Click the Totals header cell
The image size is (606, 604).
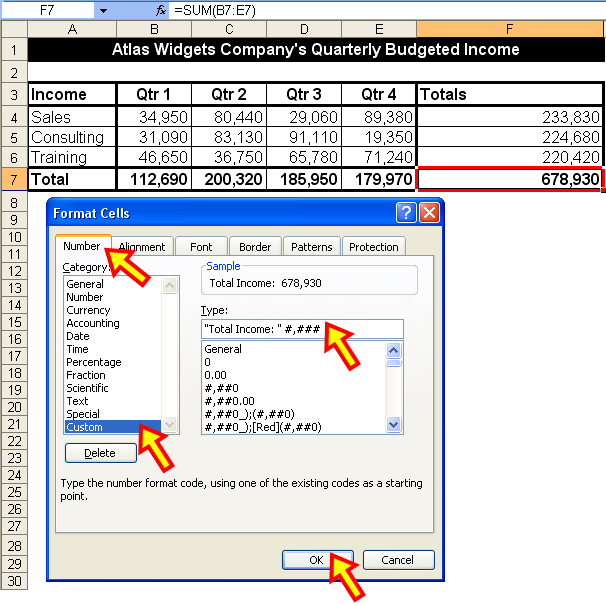[x=510, y=94]
